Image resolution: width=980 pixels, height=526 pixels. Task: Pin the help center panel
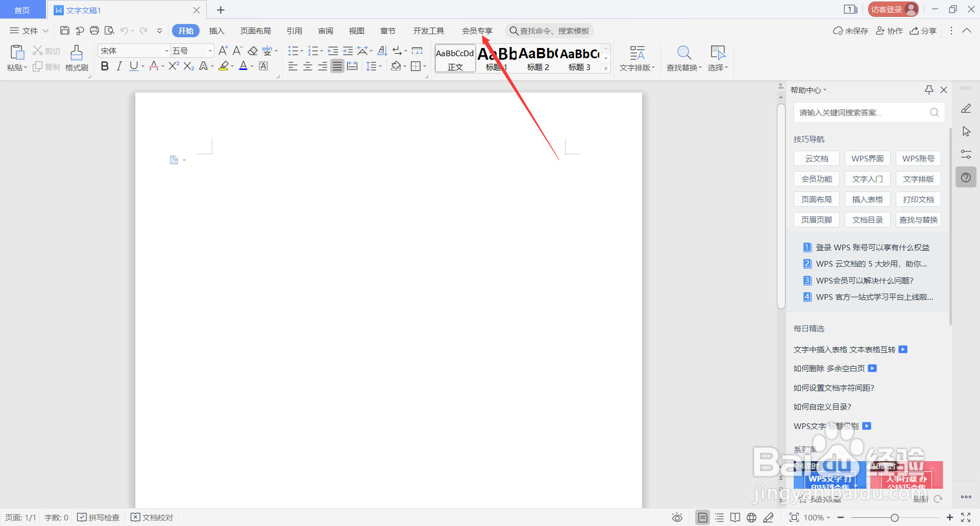tap(929, 90)
